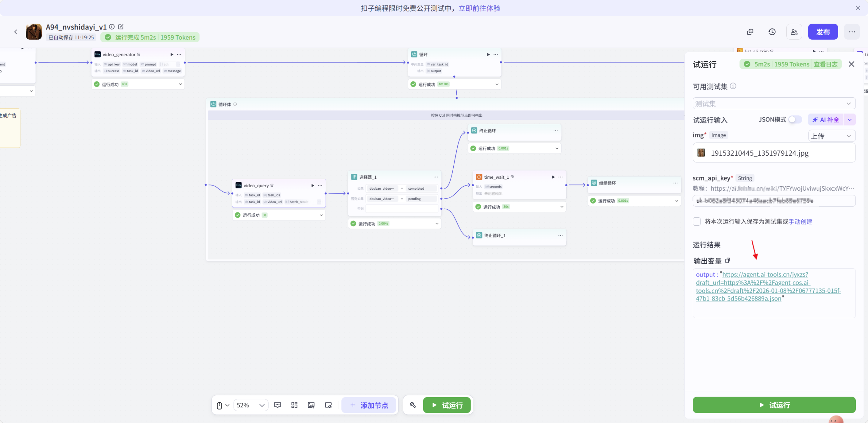Click the comment icon in bottom toolbar
This screenshot has width=868, height=423.
[278, 405]
